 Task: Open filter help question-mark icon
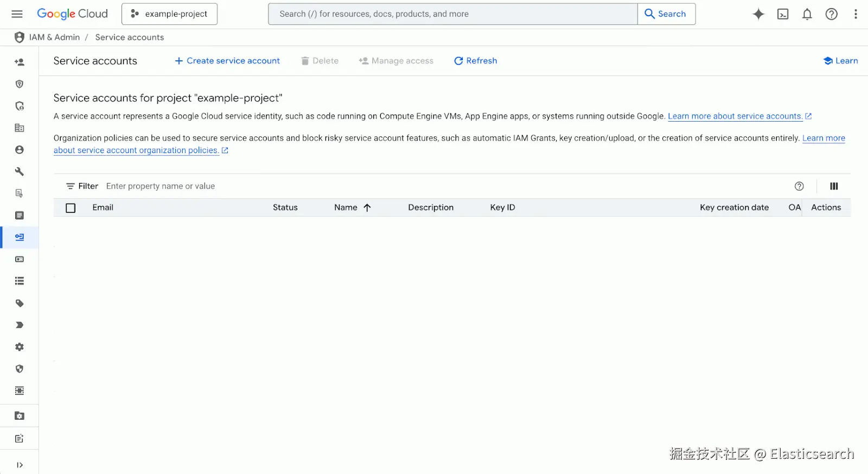[x=799, y=186]
